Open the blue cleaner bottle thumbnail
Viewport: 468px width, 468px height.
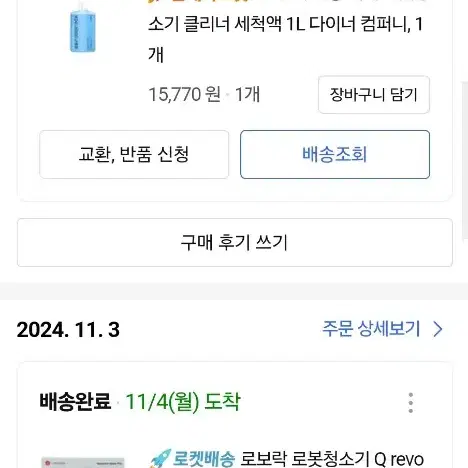[x=83, y=28]
